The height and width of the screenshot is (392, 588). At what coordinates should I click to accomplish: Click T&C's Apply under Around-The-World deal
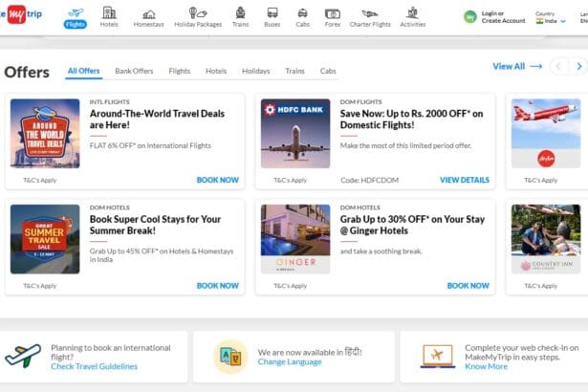[x=40, y=181]
